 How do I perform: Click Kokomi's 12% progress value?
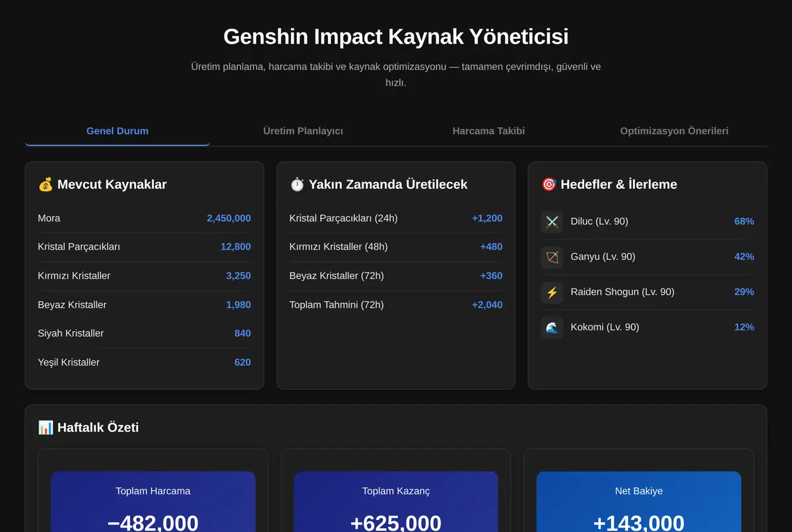coord(744,327)
